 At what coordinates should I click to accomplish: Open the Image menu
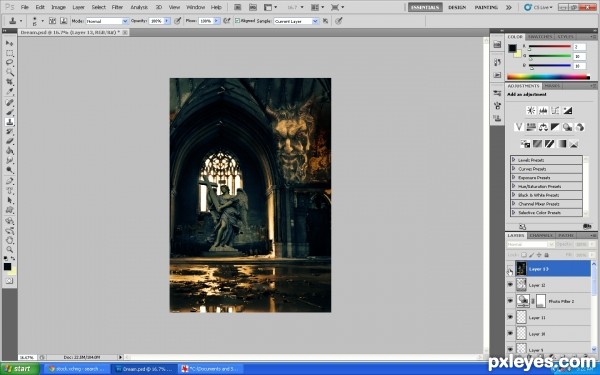coord(59,7)
